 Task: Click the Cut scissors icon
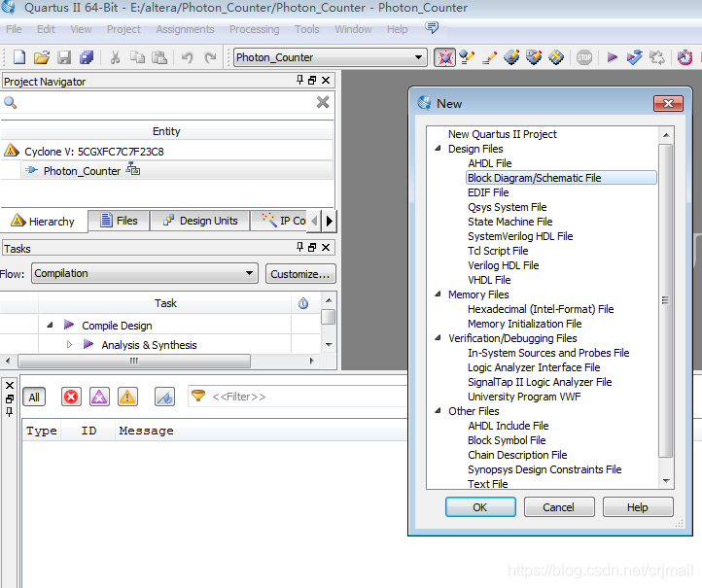click(115, 57)
